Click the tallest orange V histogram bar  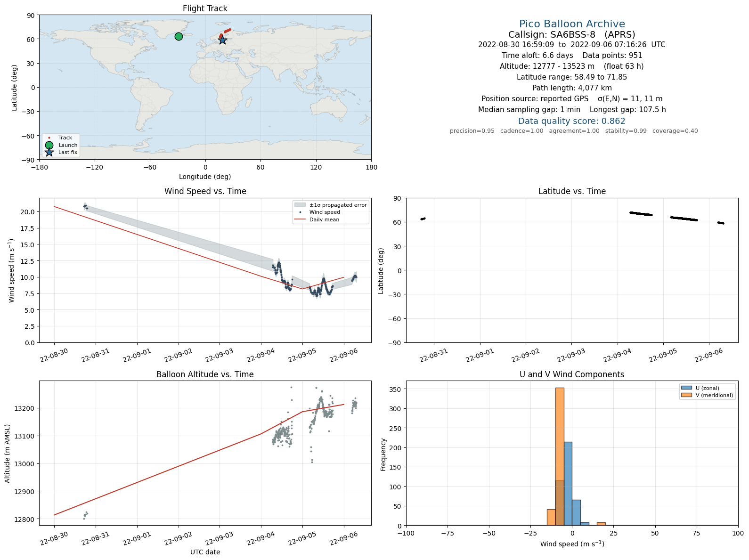point(560,456)
